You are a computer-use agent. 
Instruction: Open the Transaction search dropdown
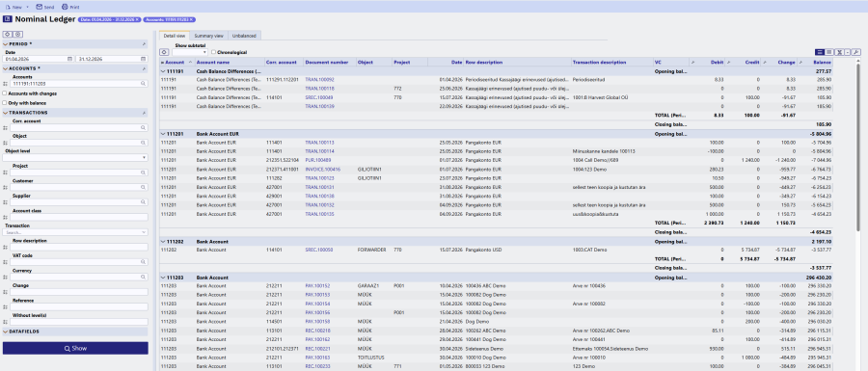76,232
